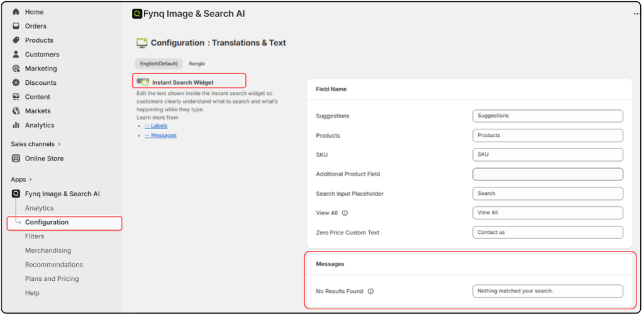Open Home in the sidebar
The width and height of the screenshot is (644, 315).
tap(34, 12)
